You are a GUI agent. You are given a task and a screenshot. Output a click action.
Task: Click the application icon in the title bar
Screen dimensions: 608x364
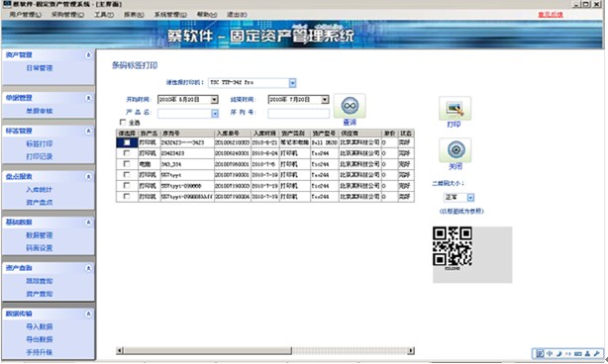tap(7, 4)
